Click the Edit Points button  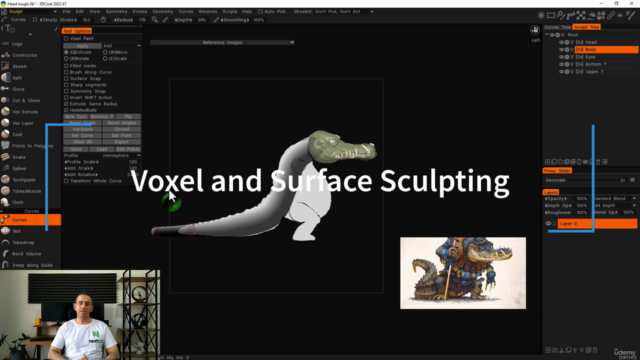128,149
